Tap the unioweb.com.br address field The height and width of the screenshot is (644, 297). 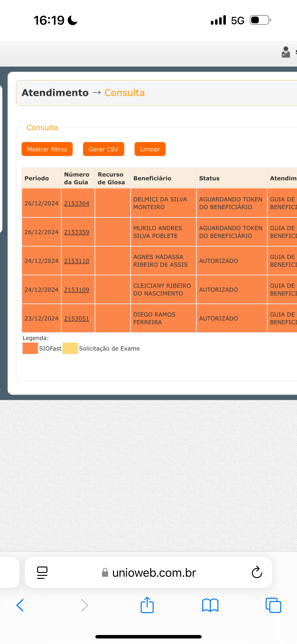click(148, 573)
